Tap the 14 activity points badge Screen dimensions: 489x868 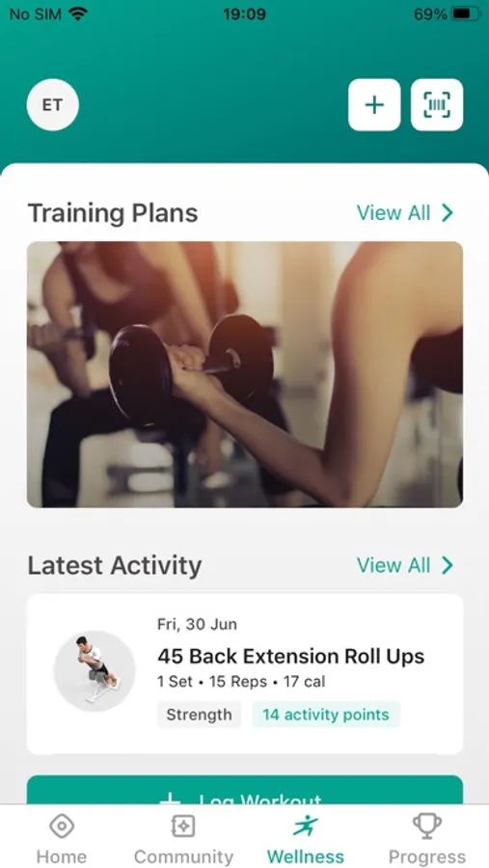click(x=326, y=715)
